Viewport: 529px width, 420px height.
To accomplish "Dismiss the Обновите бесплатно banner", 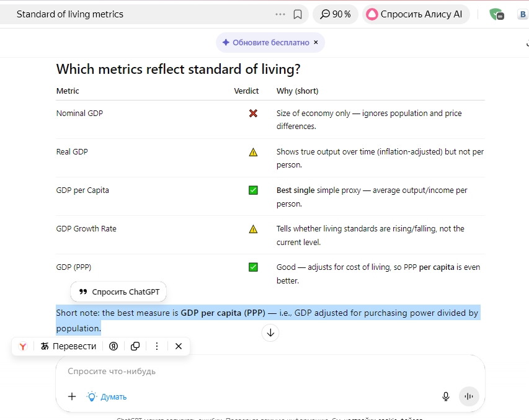I will coord(316,42).
